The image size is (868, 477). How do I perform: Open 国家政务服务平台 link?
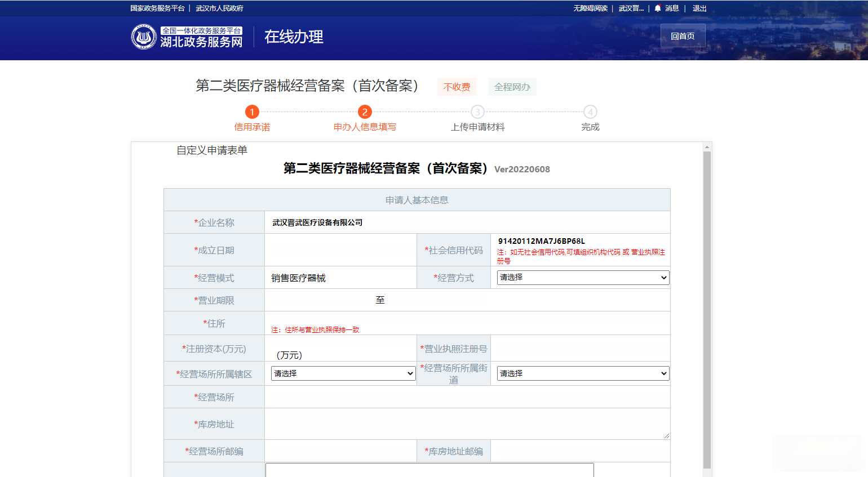157,8
